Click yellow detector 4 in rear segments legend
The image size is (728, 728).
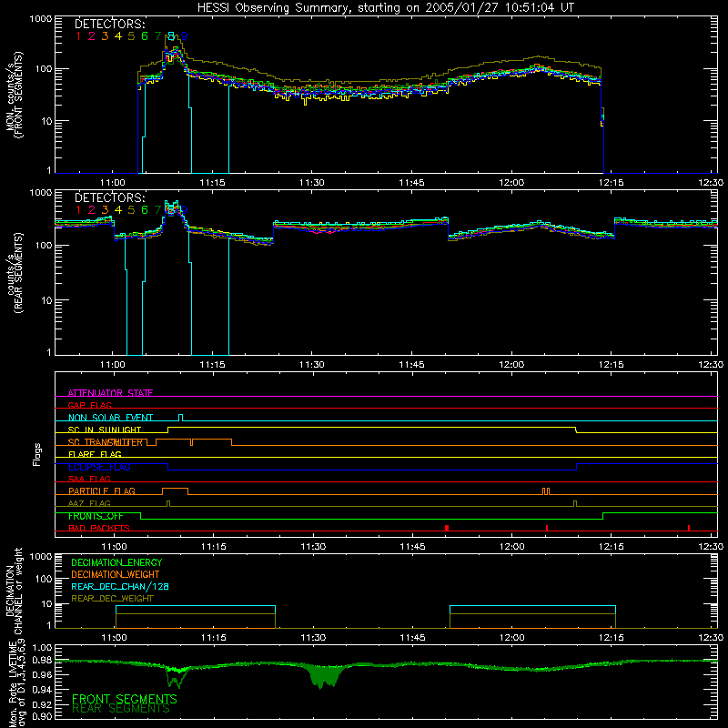(118, 210)
